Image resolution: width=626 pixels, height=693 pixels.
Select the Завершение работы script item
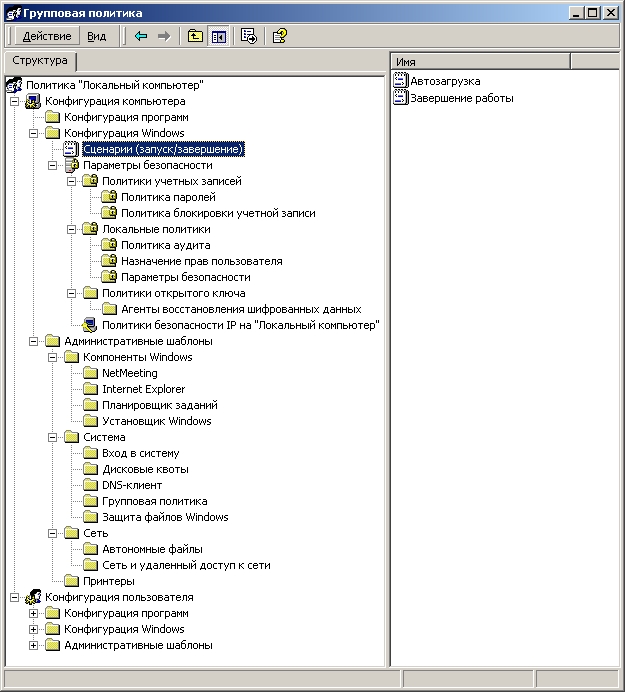[x=461, y=98]
